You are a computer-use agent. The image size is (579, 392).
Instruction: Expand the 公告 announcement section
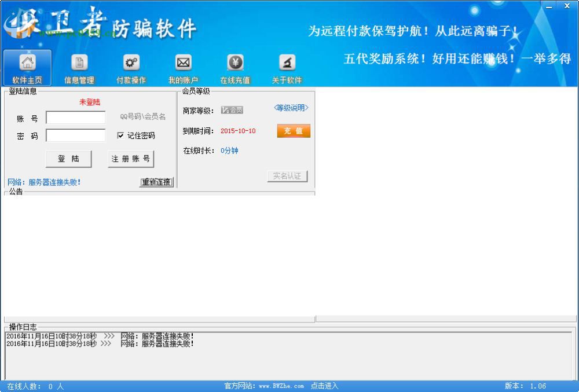click(16, 193)
